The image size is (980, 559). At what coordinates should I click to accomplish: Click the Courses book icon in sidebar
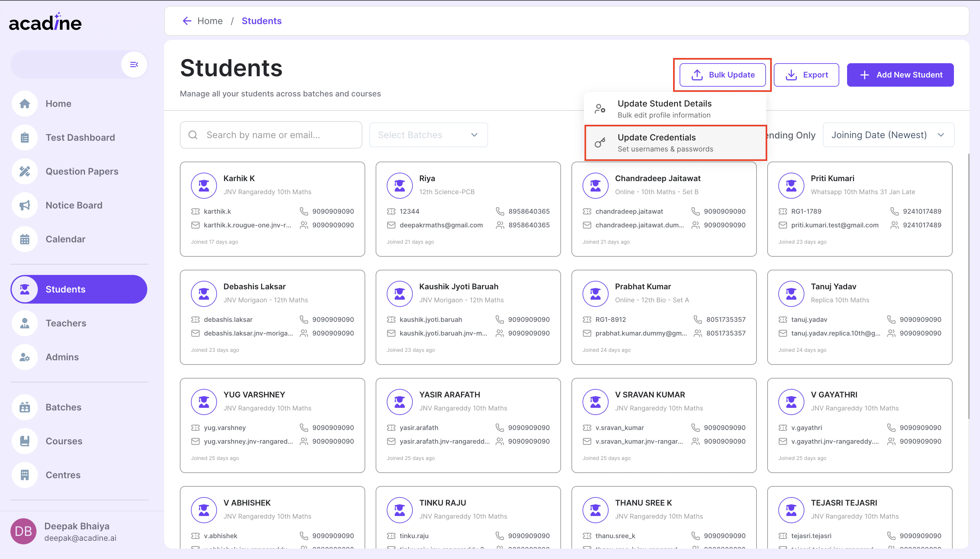click(x=24, y=441)
